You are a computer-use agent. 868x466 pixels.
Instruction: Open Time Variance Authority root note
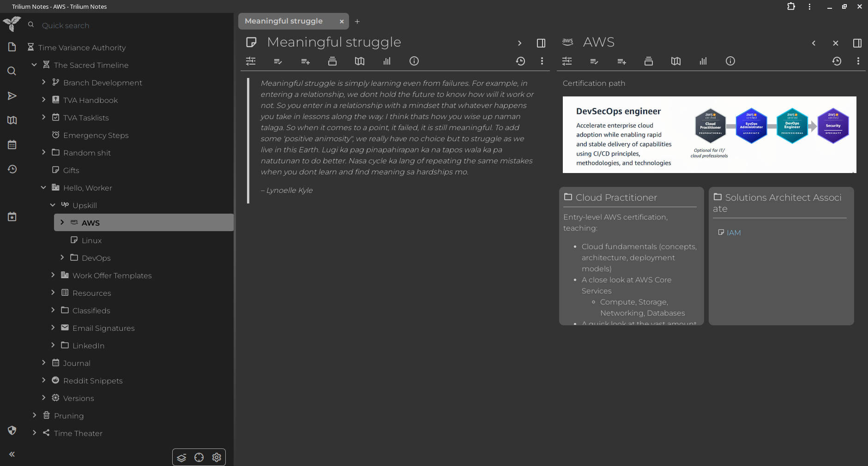tap(82, 48)
